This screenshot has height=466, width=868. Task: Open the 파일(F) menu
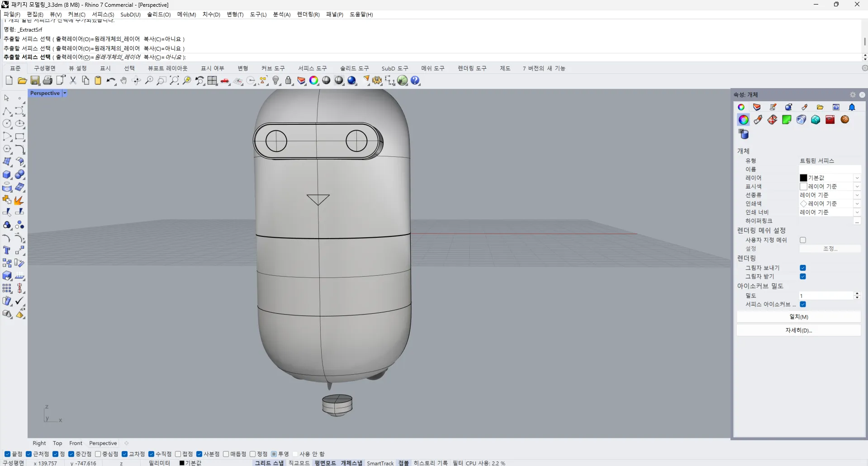(x=12, y=14)
